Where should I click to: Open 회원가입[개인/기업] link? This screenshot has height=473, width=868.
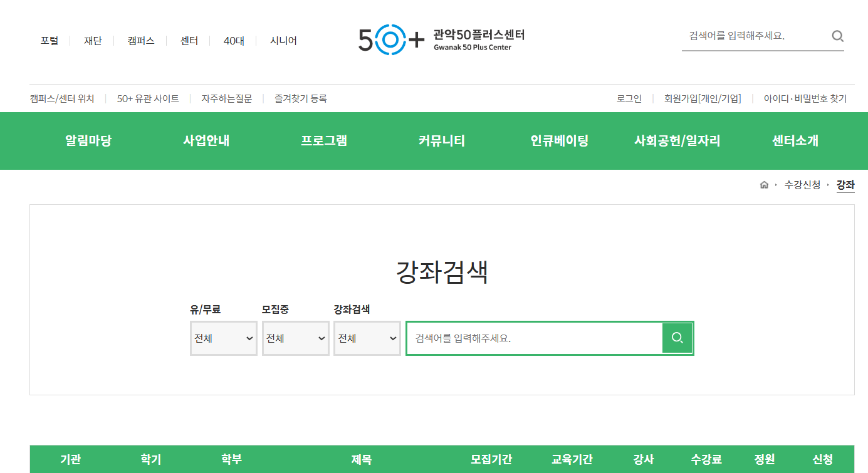703,98
